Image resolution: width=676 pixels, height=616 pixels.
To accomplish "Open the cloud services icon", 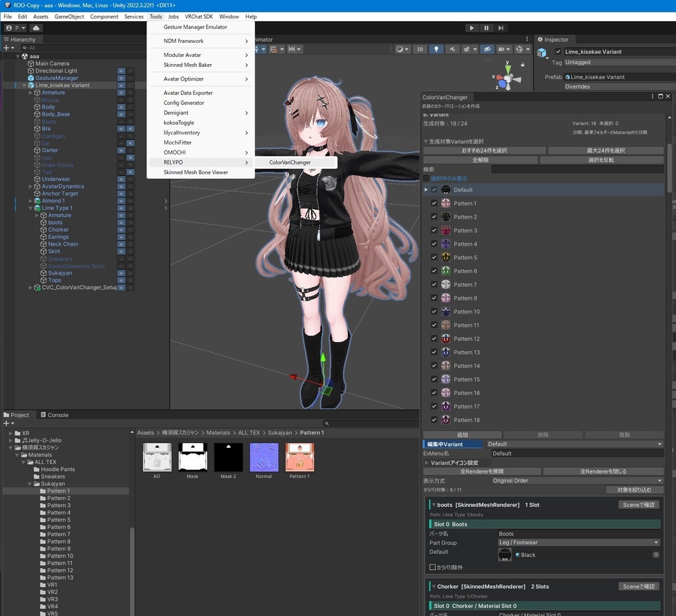I will 36,28.
